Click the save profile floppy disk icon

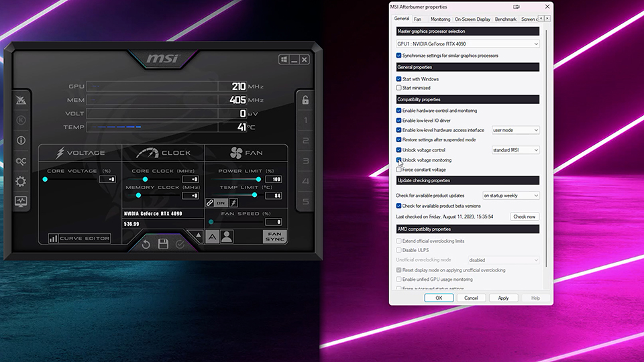tap(163, 244)
